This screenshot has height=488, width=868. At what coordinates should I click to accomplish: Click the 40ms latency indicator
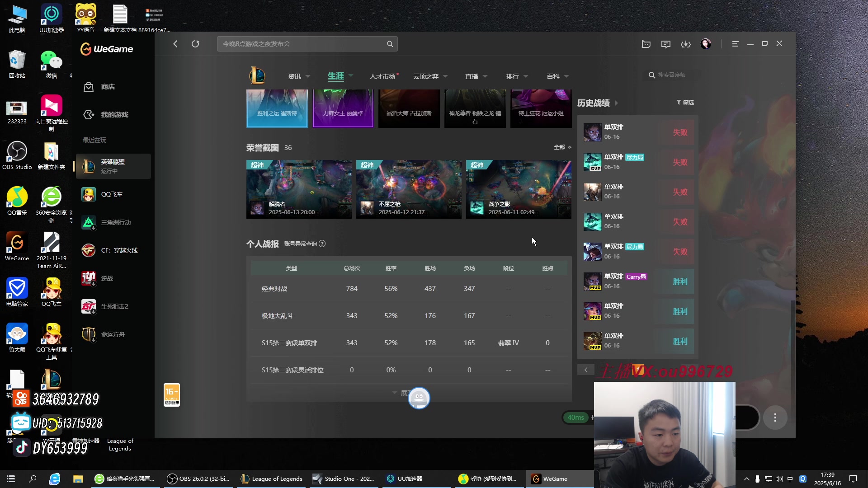point(576,418)
